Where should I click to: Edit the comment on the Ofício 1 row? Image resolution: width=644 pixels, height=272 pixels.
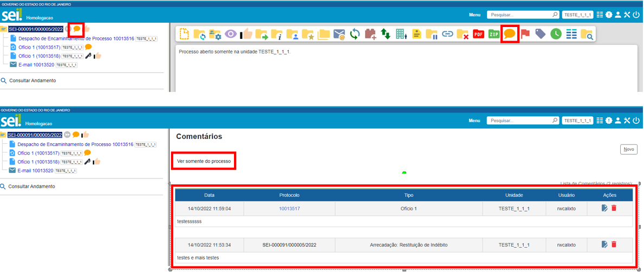coord(604,208)
